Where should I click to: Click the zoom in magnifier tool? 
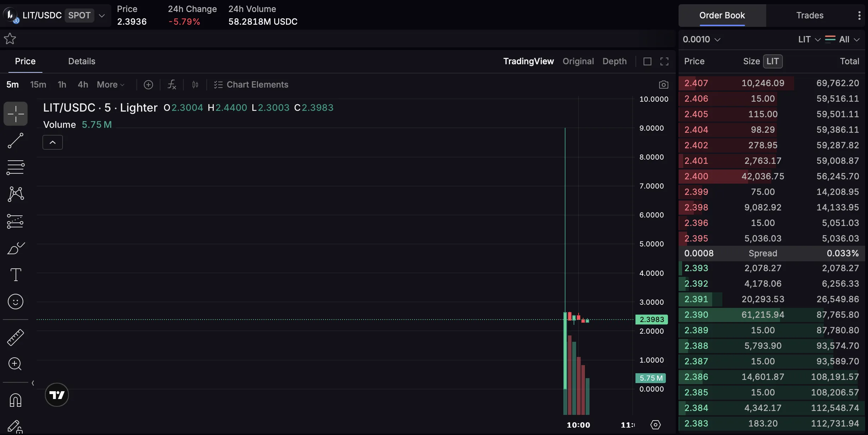(15, 364)
